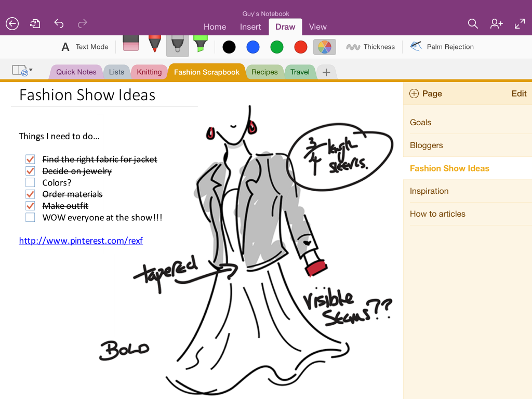Viewport: 532px width, 399px height.
Task: Follow the Pinterest link
Action: (x=81, y=241)
